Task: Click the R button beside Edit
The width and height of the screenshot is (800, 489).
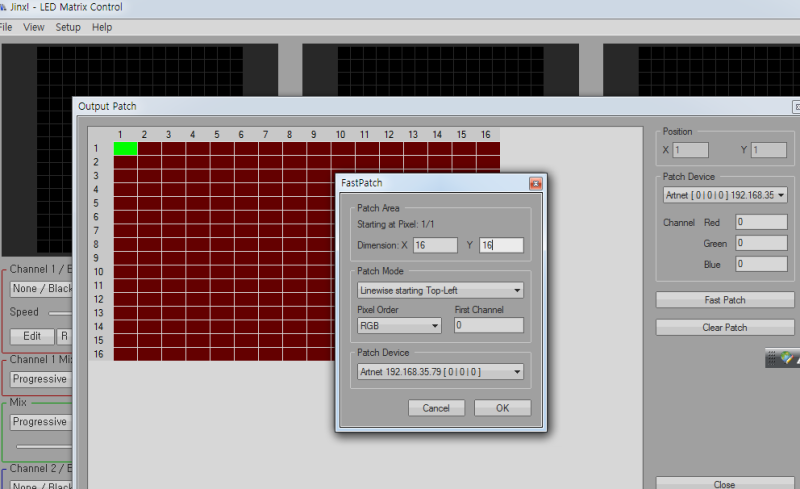Action: point(64,336)
